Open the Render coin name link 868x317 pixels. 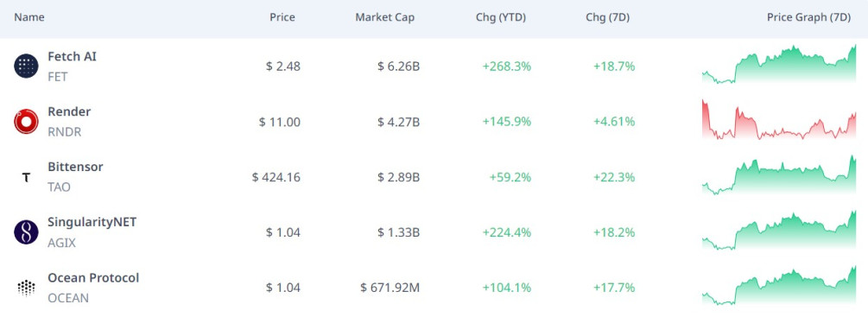69,111
